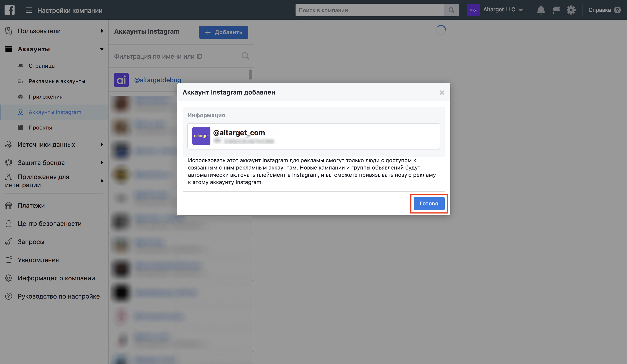Click the Защита бренда shield icon
This screenshot has height=364, width=627.
[x=9, y=163]
